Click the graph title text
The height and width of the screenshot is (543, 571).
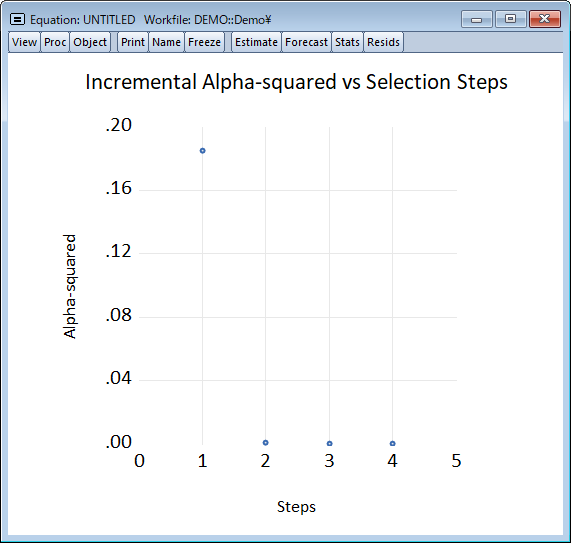296,82
